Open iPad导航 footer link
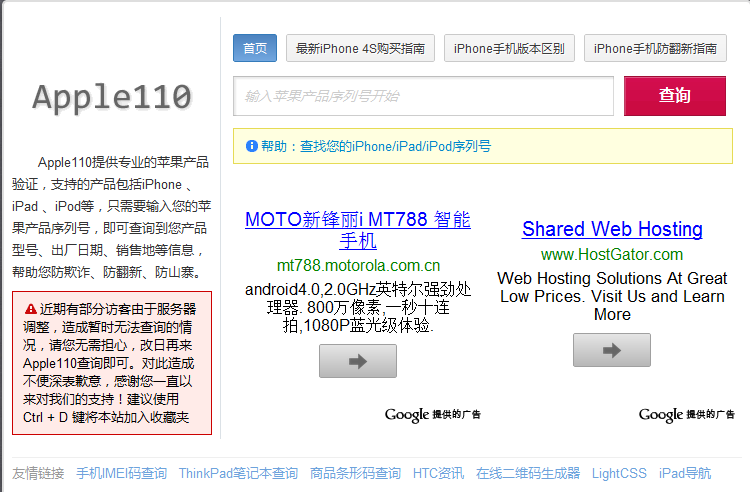Image resolution: width=750 pixels, height=492 pixels. click(685, 473)
